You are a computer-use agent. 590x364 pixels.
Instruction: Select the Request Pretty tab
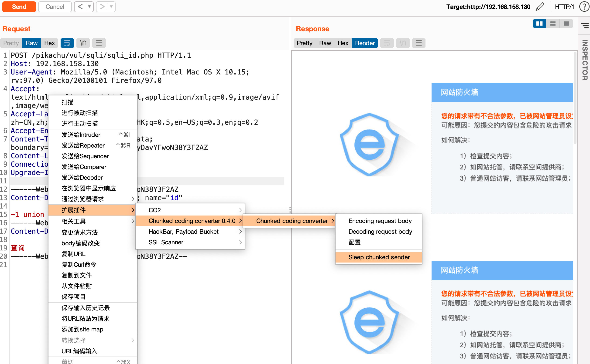(11, 43)
